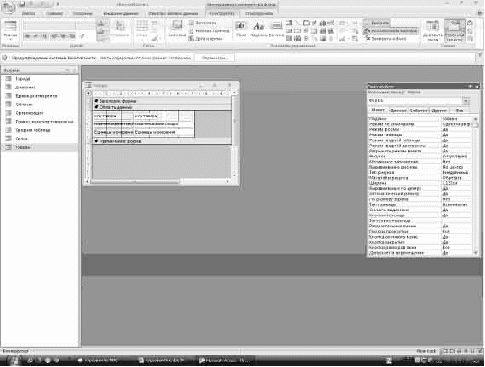Select Единицы измерения form in navigation pane
This screenshot has width=485, height=367.
pyautogui.click(x=36, y=96)
